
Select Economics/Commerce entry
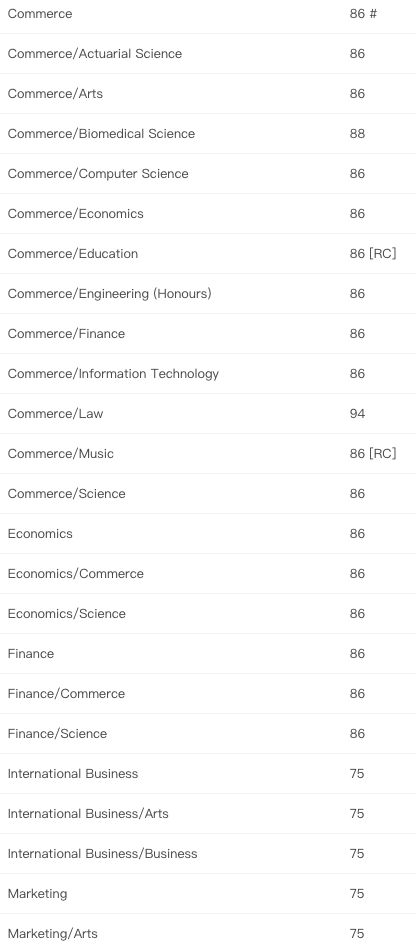(x=208, y=574)
